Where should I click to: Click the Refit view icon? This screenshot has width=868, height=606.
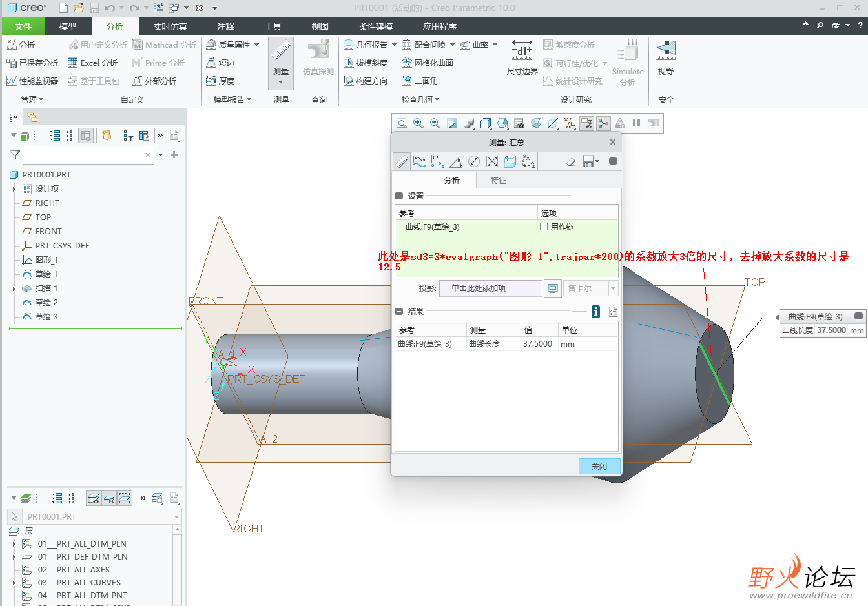tap(402, 123)
